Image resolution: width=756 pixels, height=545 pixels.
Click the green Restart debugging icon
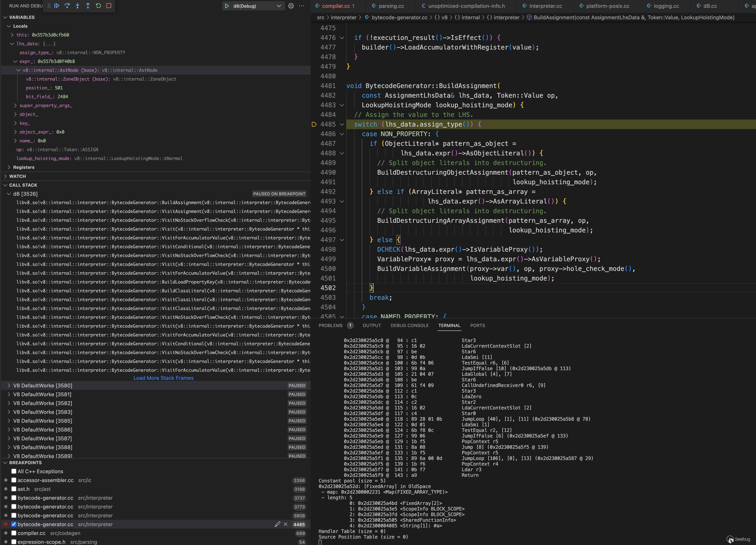coord(98,6)
